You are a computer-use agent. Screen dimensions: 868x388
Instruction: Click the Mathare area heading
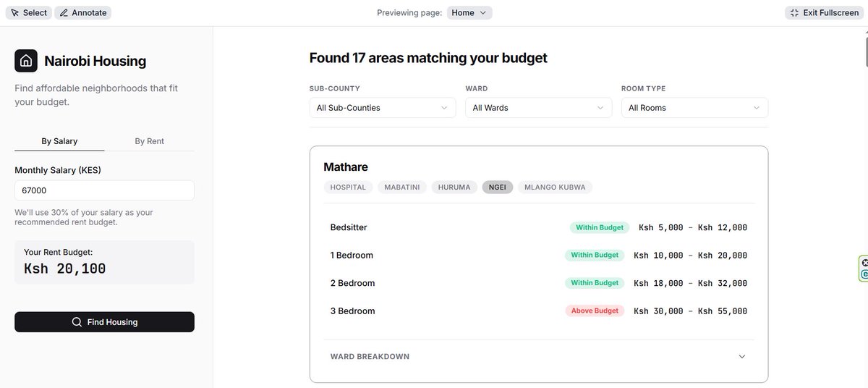346,167
